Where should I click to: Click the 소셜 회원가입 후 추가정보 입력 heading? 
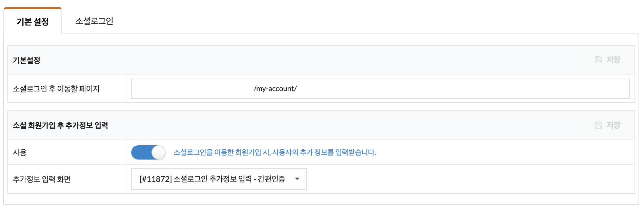(x=60, y=125)
